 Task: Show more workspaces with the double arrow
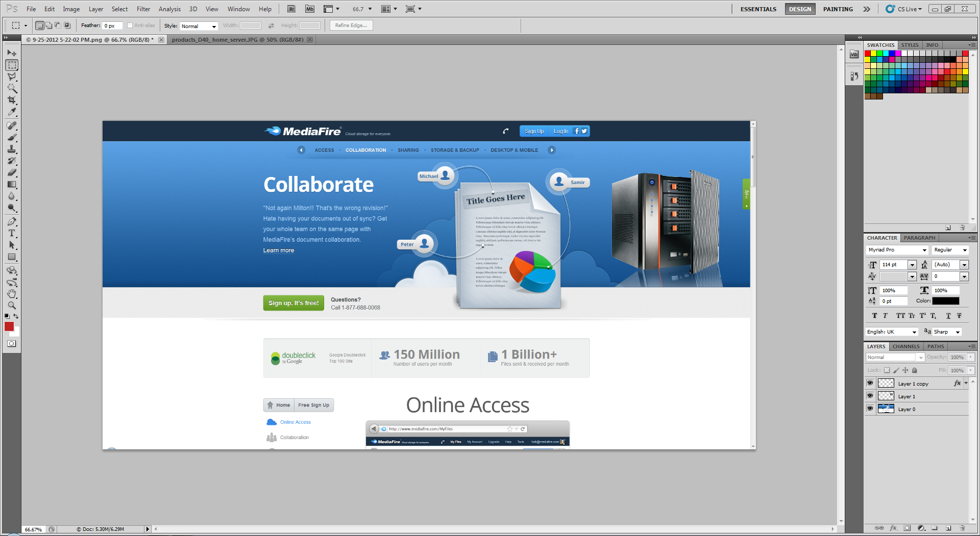coord(867,9)
